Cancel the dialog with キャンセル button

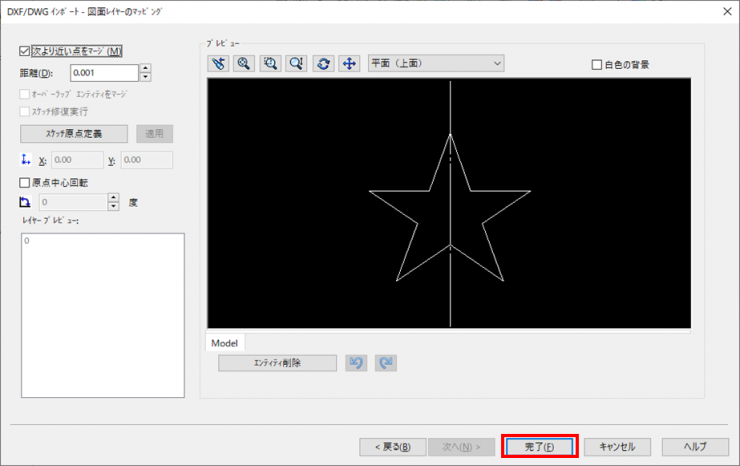(617, 447)
